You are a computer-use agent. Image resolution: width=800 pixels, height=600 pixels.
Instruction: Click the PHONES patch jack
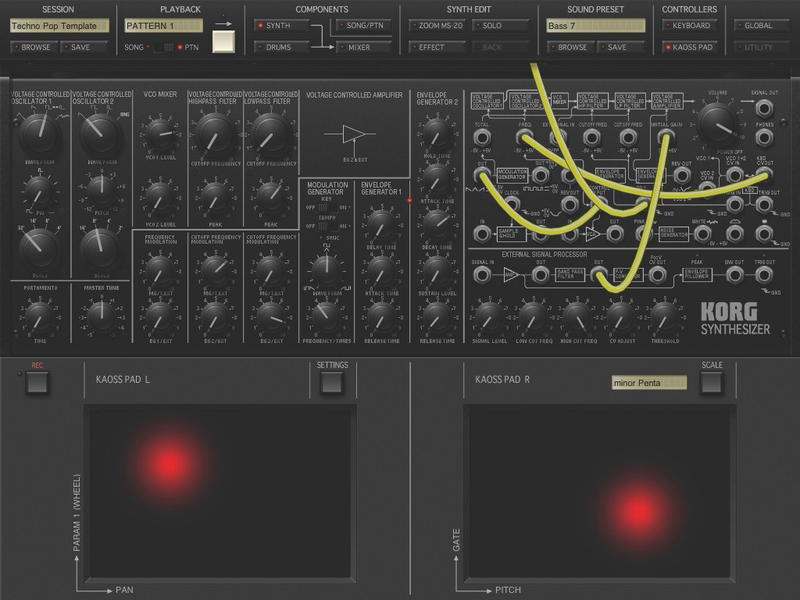[x=764, y=137]
